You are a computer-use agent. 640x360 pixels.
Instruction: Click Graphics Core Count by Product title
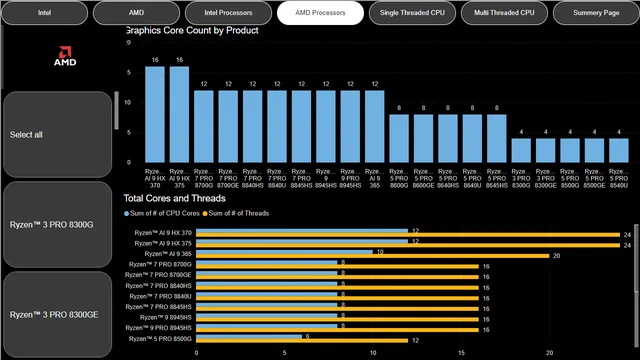pyautogui.click(x=191, y=30)
